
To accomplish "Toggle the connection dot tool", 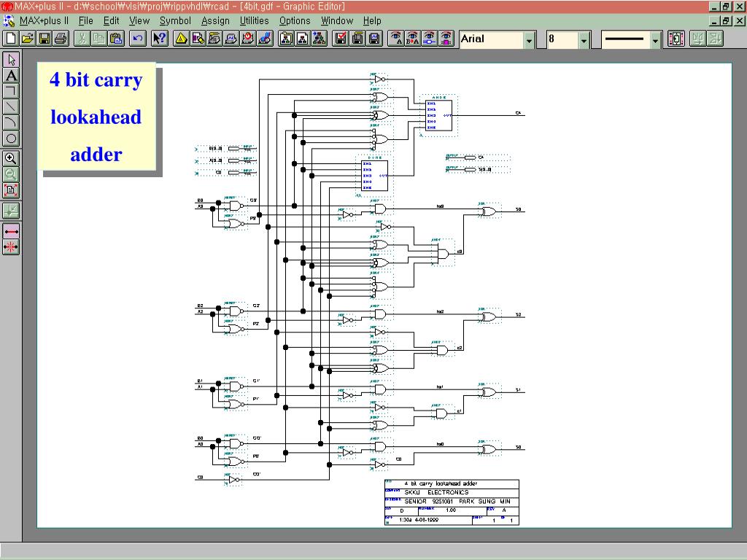I will pyautogui.click(x=11, y=247).
